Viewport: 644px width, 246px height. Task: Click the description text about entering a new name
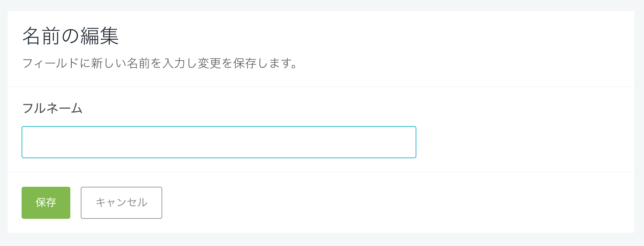click(160, 63)
